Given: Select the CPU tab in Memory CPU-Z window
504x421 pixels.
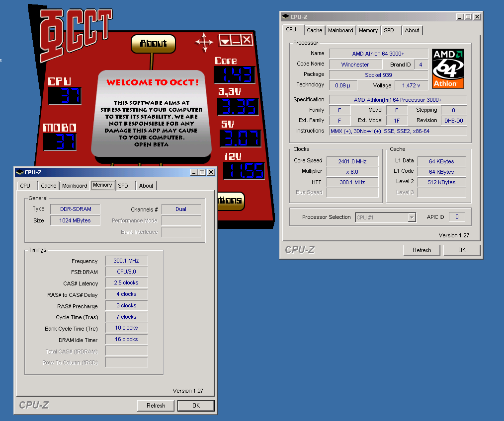Looking at the screenshot, I should coord(25,186).
